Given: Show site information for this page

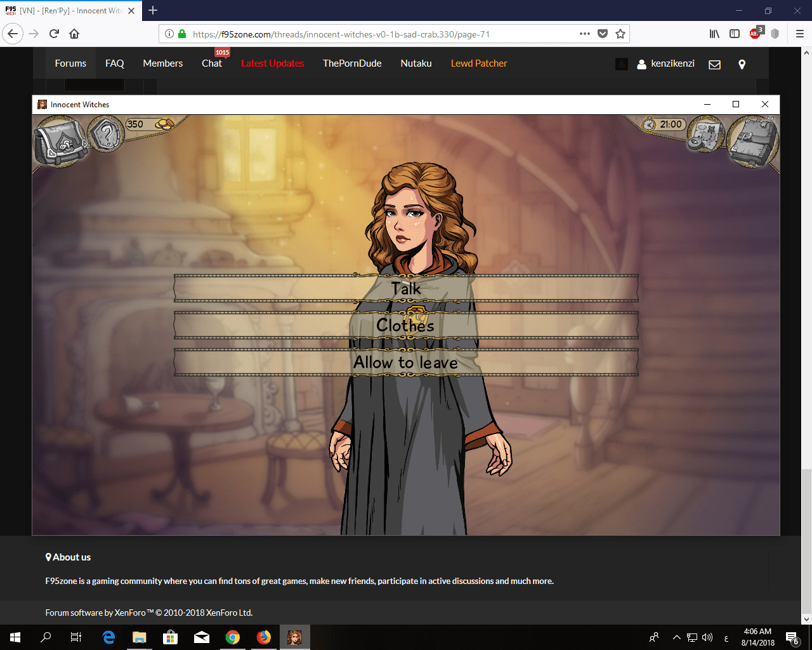Looking at the screenshot, I should tap(169, 34).
